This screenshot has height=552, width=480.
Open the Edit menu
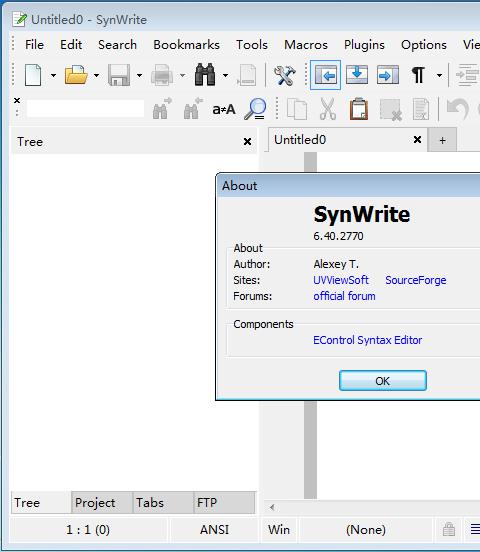tap(71, 45)
